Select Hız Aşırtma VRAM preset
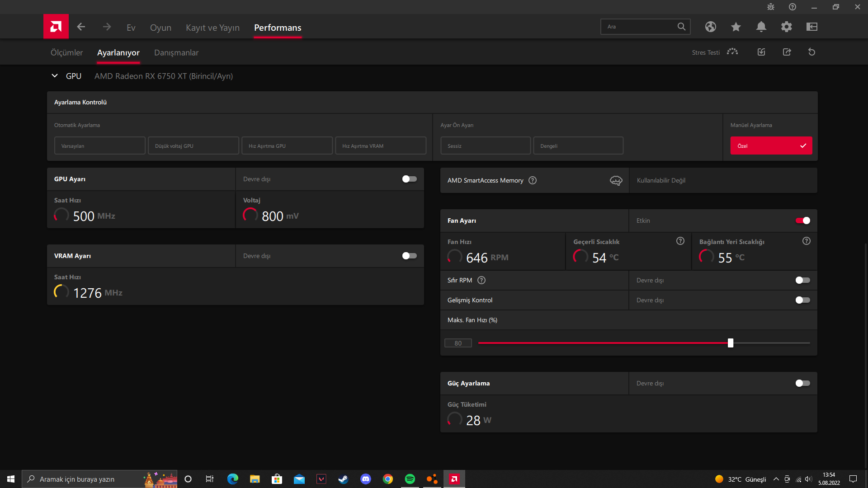The image size is (868, 488). coord(381,145)
